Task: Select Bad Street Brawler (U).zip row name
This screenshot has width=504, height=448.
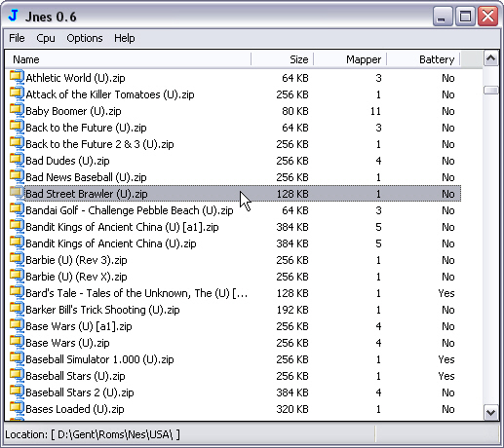Action: tap(87, 194)
